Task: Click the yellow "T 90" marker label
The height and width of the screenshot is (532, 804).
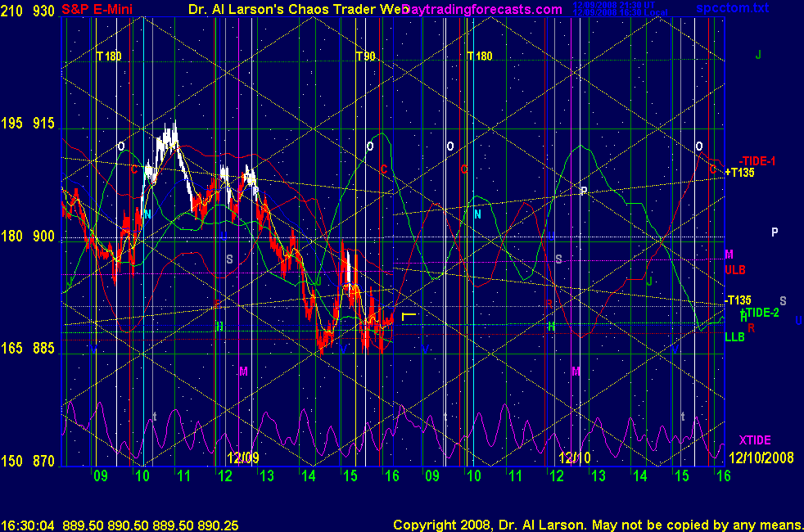Action: point(366,56)
